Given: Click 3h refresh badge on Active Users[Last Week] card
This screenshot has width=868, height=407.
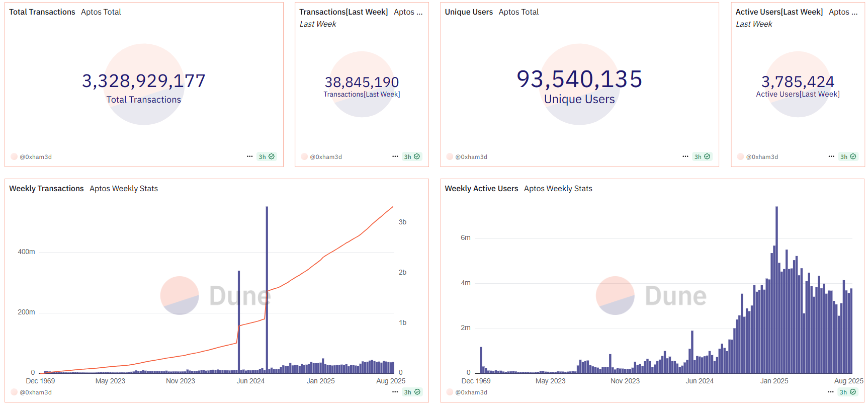Looking at the screenshot, I should click(848, 156).
